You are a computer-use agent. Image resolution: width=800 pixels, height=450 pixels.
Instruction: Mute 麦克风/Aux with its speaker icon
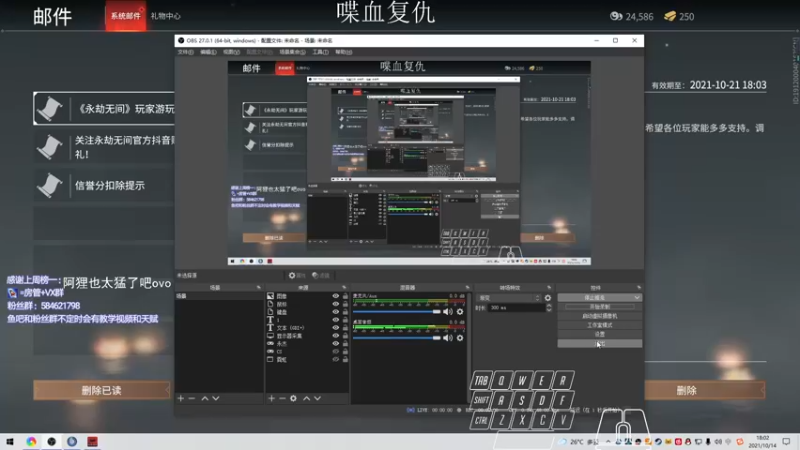(x=447, y=311)
